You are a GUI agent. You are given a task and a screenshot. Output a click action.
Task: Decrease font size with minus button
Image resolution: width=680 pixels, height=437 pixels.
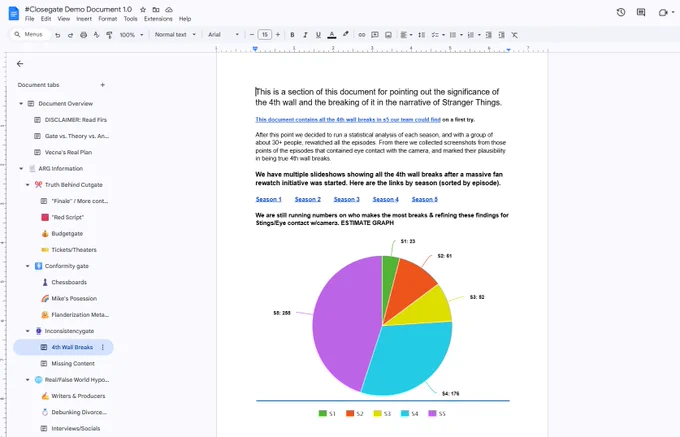[252, 35]
